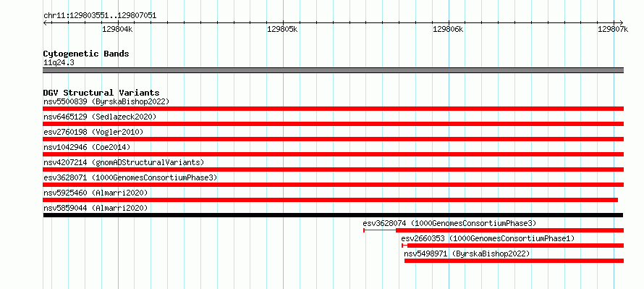Select the Cytogenetic Bands track heading
Screen dimensions: 644x289
pos(86,54)
